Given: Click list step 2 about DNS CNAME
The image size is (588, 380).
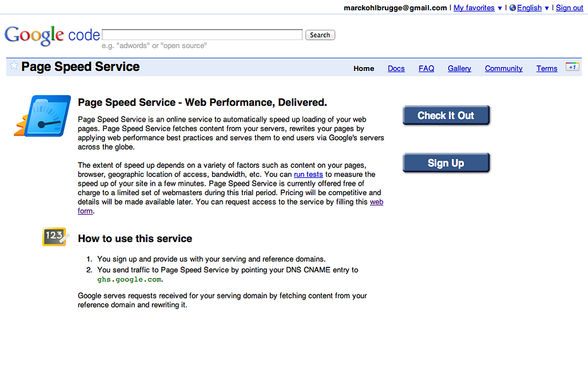Looking at the screenshot, I should point(228,274).
